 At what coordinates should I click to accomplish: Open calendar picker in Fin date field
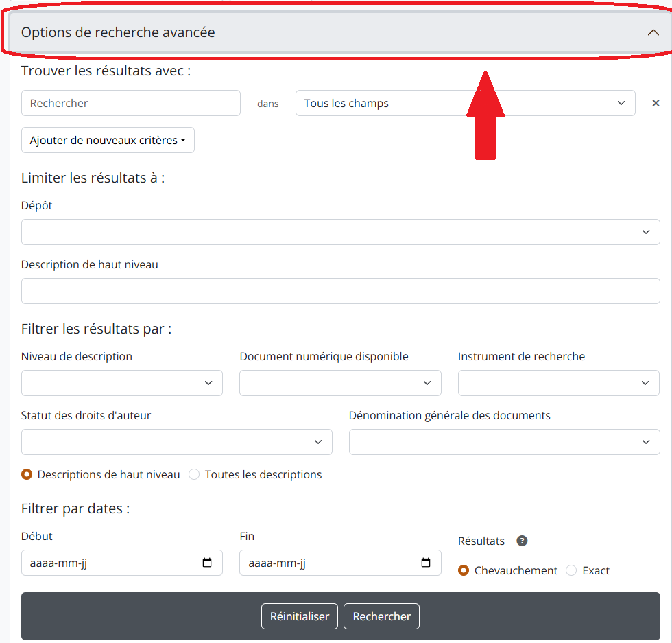(426, 563)
